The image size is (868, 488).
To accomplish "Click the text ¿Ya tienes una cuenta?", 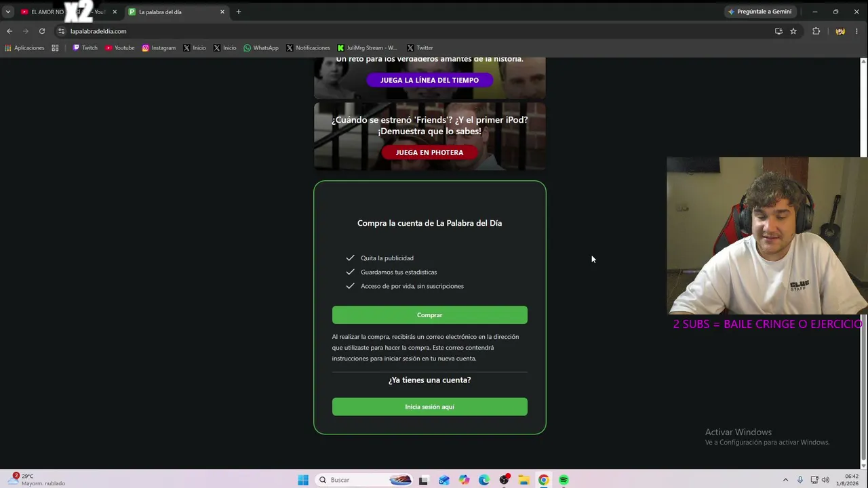I will click(430, 380).
